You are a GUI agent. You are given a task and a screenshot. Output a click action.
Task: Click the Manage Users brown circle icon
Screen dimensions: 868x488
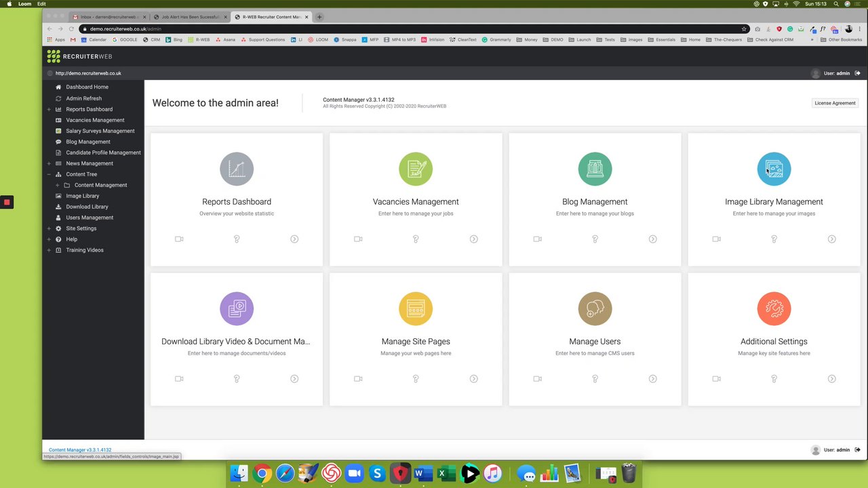[x=595, y=308]
